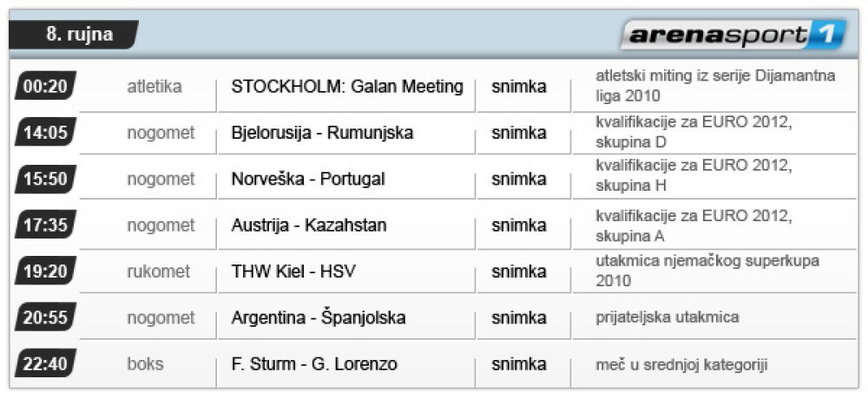Click the 19:20 time badge
The image size is (868, 399).
tap(45, 271)
